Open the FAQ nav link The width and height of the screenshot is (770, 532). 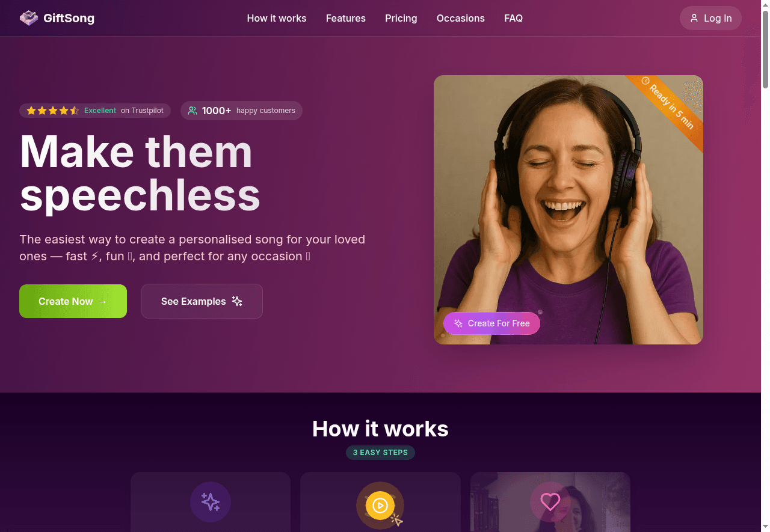[x=514, y=18]
